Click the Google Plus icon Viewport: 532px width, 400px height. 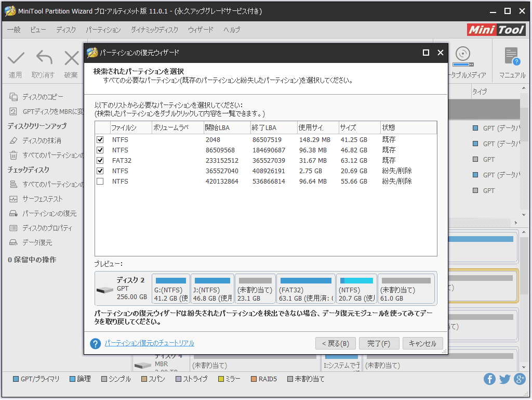[520, 379]
